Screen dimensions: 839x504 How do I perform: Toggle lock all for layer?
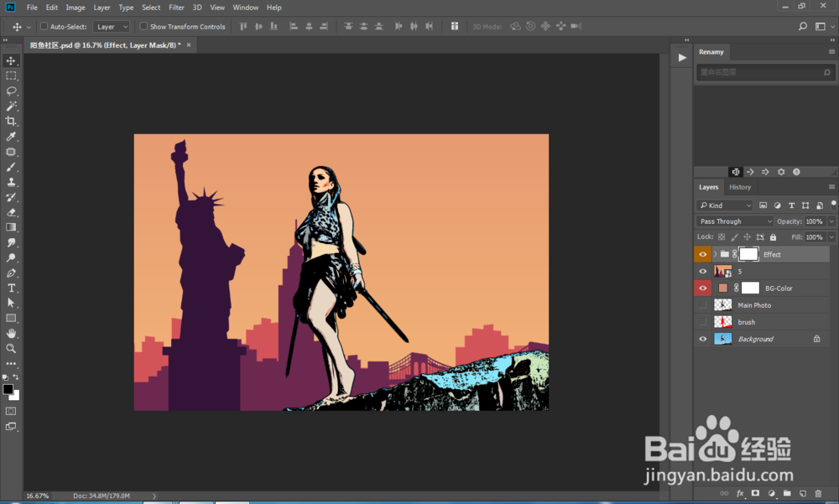(x=773, y=237)
